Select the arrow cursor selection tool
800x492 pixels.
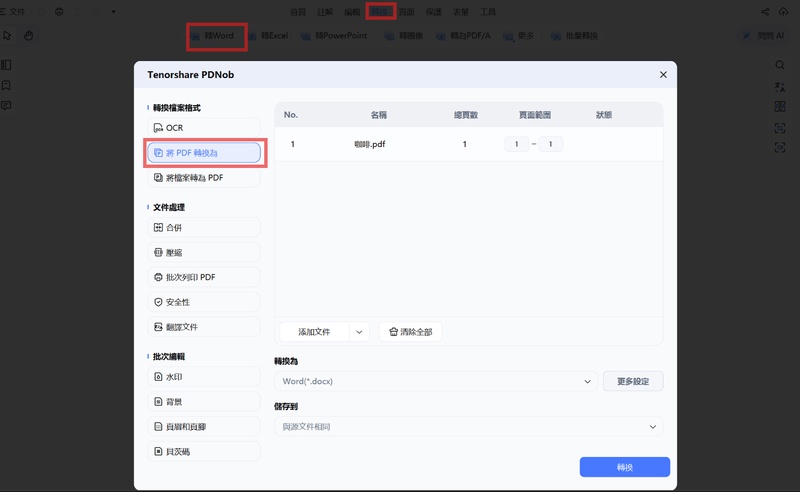click(x=7, y=36)
